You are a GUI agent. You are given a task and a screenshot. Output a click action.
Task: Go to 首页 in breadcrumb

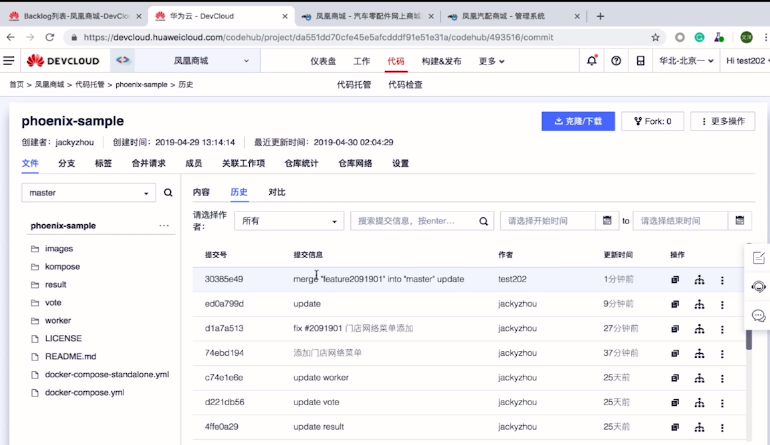tap(16, 84)
